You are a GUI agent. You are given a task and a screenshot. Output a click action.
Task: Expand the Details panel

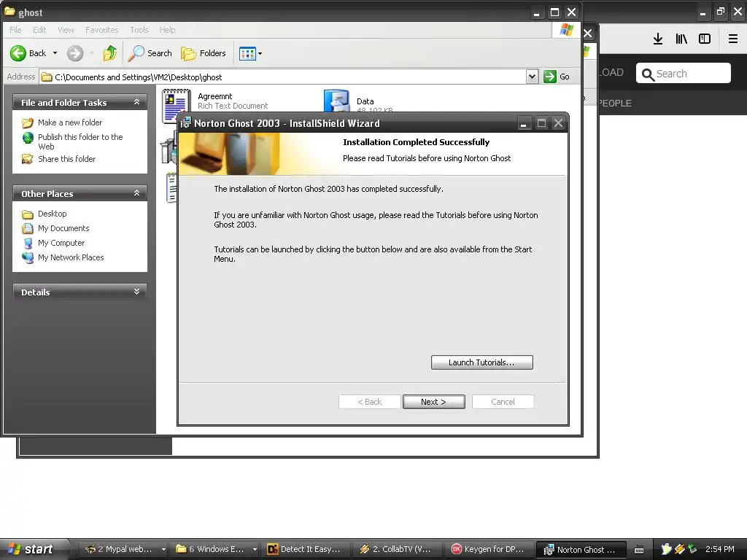[x=136, y=292]
